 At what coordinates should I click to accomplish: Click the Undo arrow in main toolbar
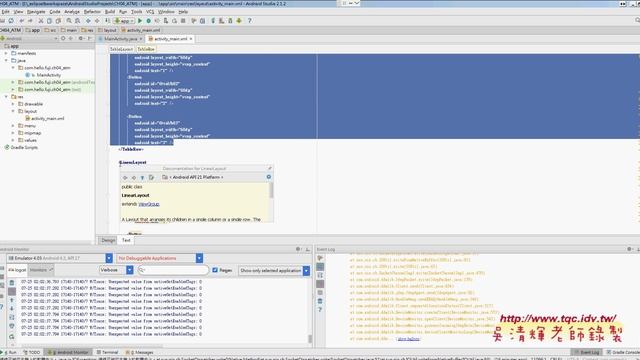22,20
